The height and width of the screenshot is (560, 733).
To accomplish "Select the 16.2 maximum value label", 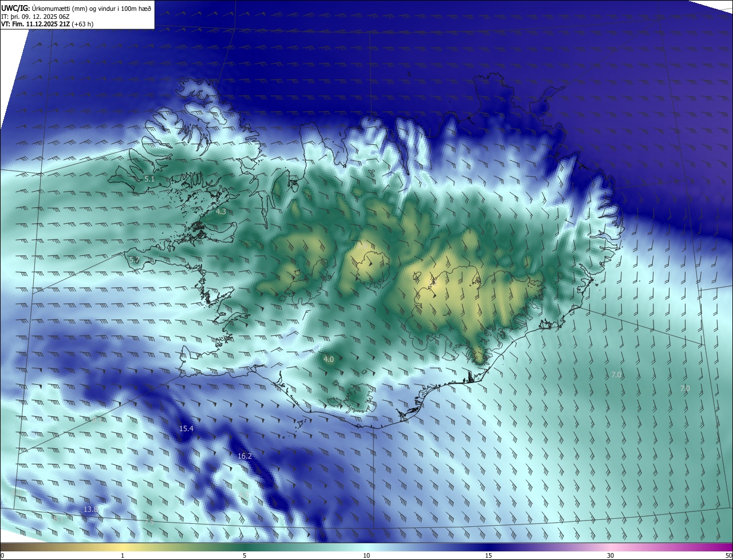I will [245, 456].
